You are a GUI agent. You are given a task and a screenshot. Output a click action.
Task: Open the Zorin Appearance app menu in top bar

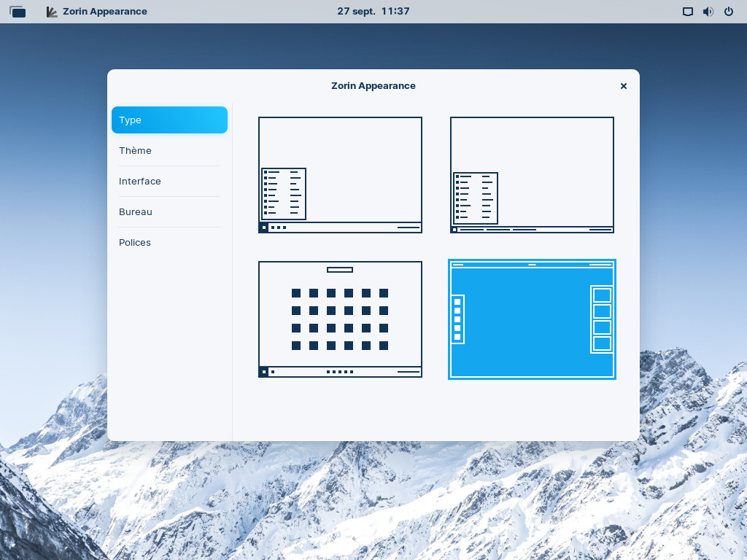coord(97,12)
